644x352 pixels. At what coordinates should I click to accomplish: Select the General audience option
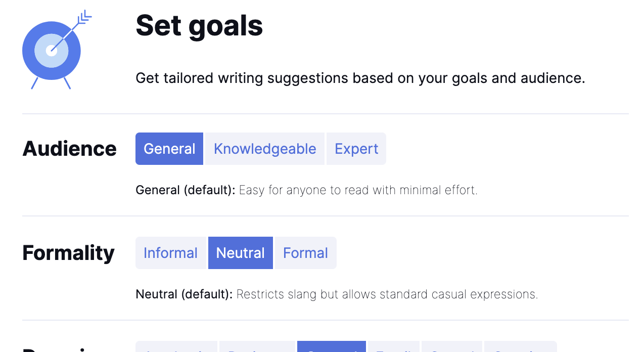tap(169, 149)
